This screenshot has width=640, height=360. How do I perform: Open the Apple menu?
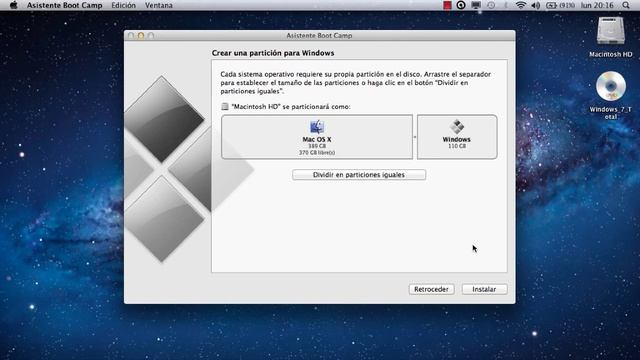click(x=13, y=5)
